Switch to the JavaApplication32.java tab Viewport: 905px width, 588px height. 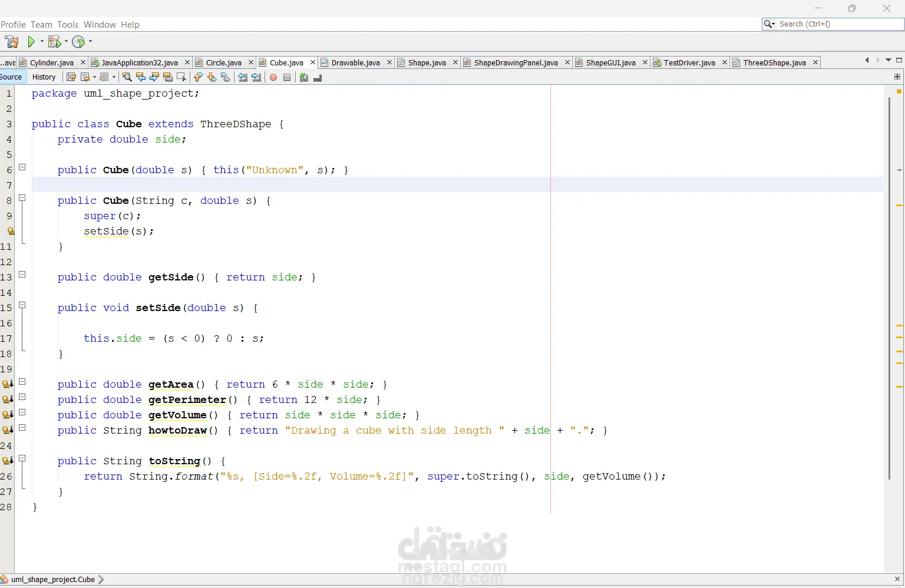click(x=140, y=62)
